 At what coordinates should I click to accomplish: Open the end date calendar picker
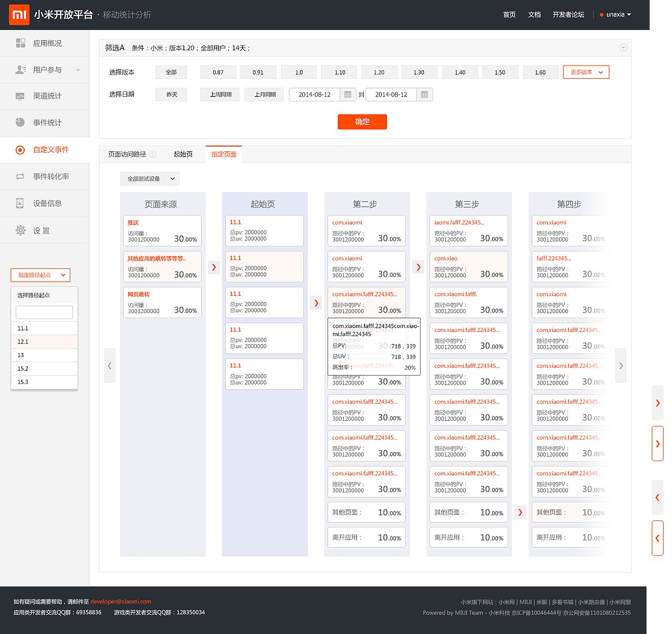click(424, 95)
